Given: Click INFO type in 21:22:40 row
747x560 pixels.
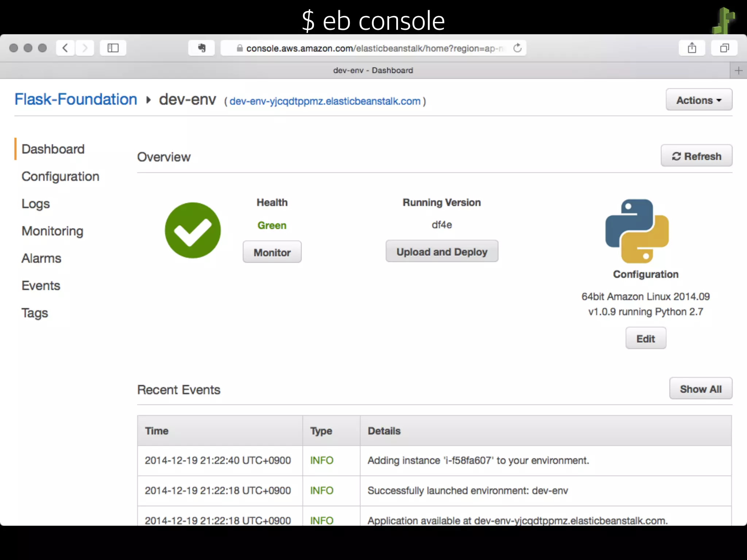Looking at the screenshot, I should coord(322,460).
